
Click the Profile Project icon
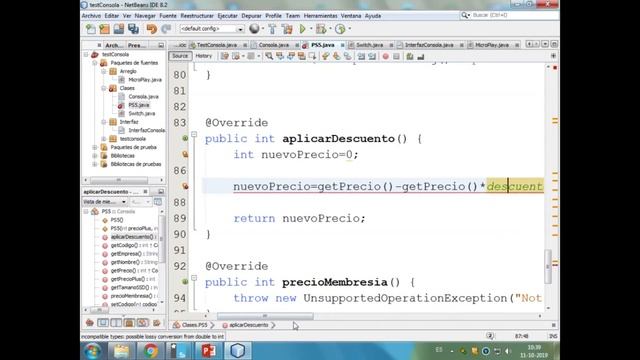pos(340,29)
